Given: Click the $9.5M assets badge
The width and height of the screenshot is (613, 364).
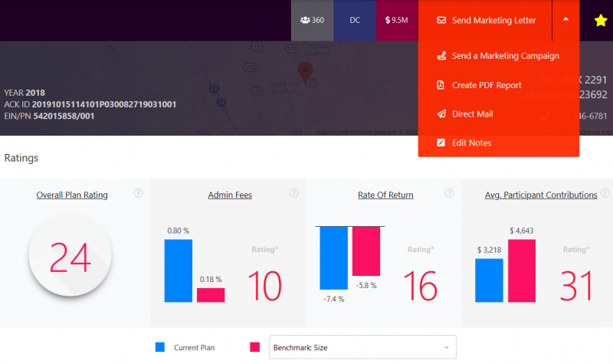Looking at the screenshot, I should (x=397, y=20).
